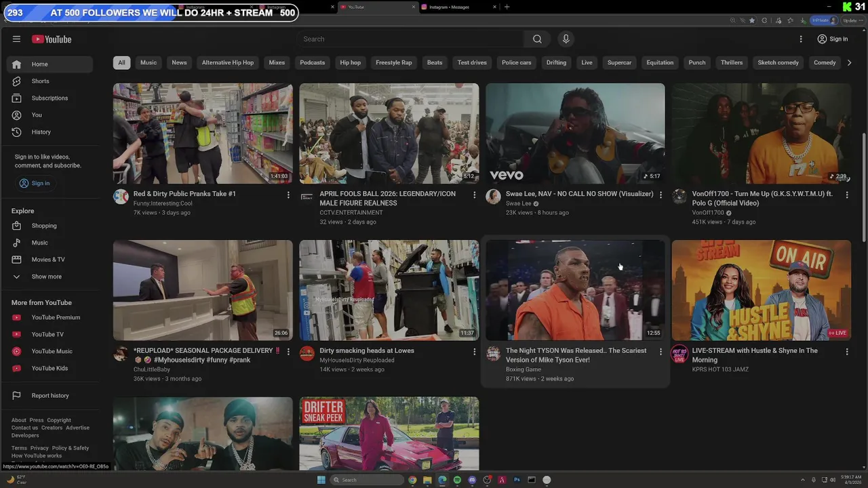Select the Music filter chip

tap(149, 62)
